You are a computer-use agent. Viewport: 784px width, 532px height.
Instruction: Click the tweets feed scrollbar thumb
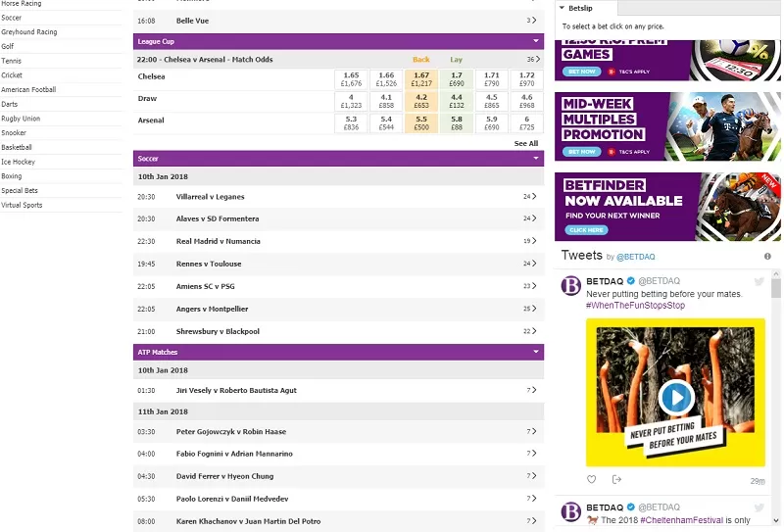[x=776, y=288]
